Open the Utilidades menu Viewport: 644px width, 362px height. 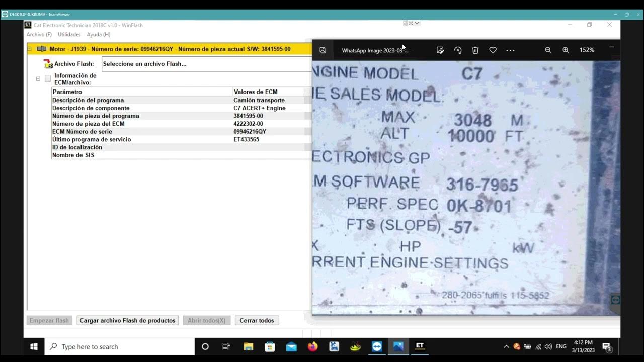69,35
